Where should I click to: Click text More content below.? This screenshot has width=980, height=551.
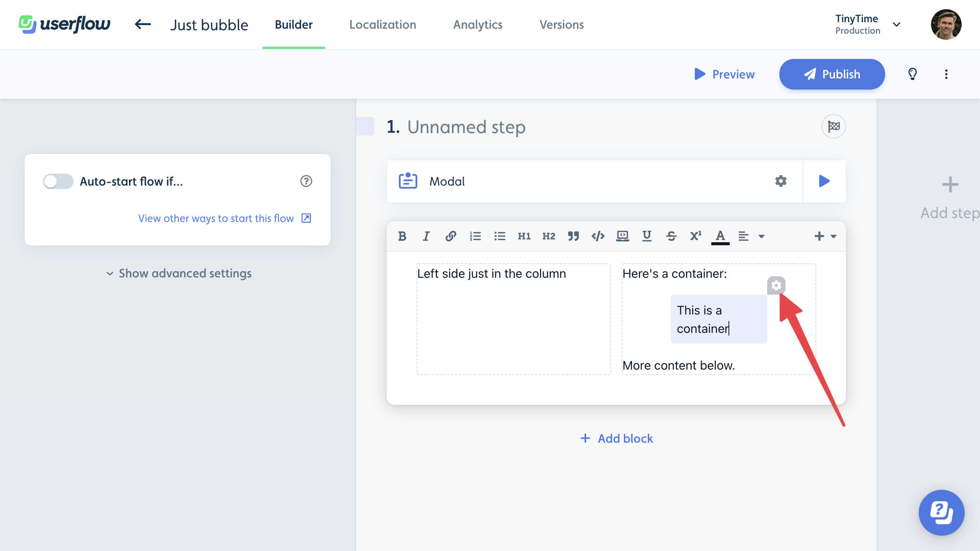(x=679, y=365)
